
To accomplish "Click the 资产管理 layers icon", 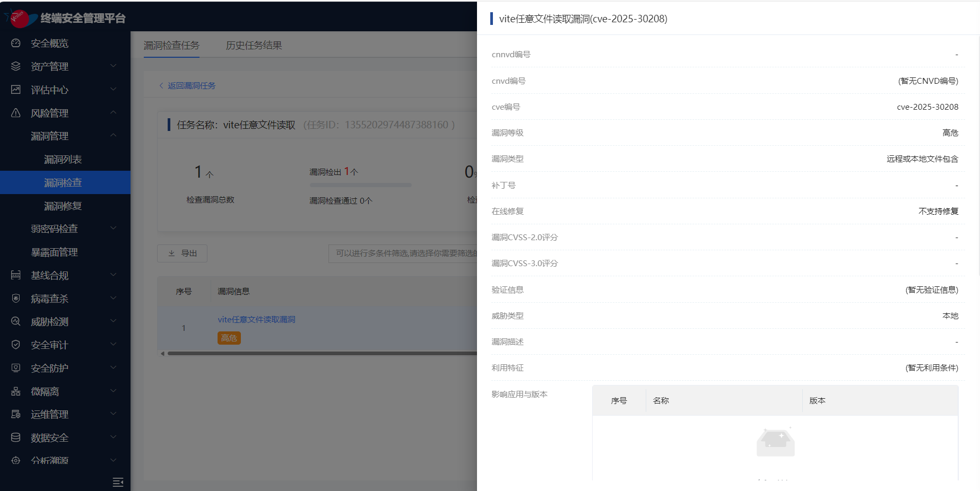I will click(16, 66).
